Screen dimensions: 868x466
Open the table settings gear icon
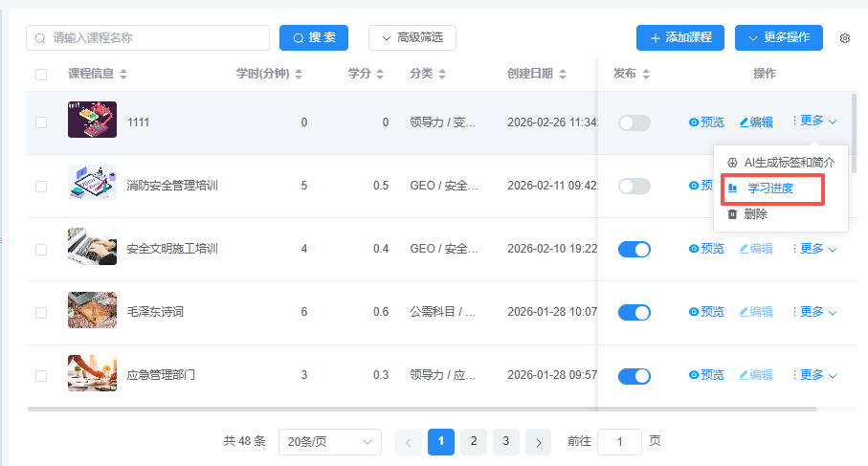point(845,38)
